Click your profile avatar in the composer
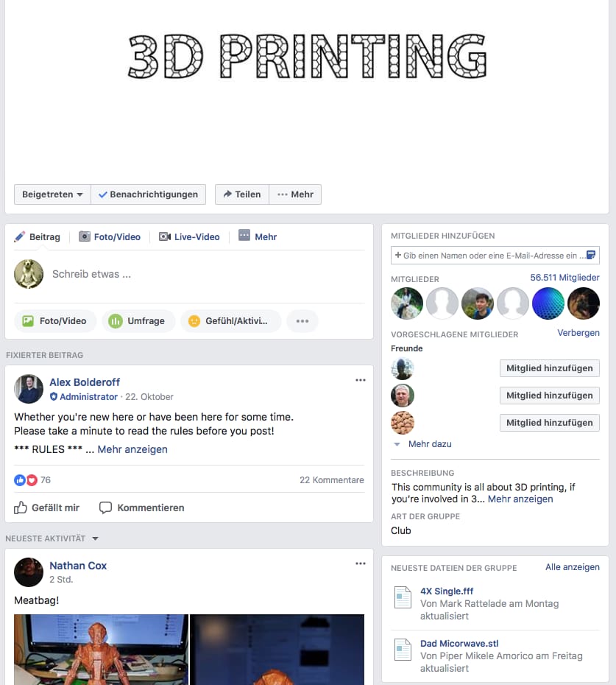 [29, 274]
